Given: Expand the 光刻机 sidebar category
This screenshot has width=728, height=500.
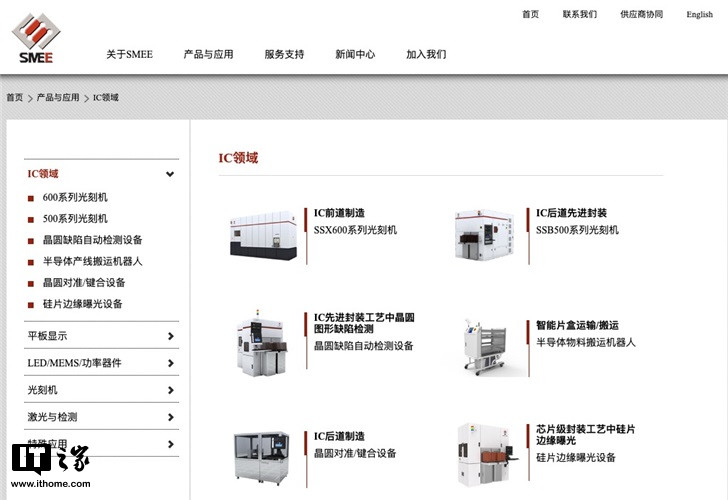Looking at the screenshot, I should coord(171,390).
